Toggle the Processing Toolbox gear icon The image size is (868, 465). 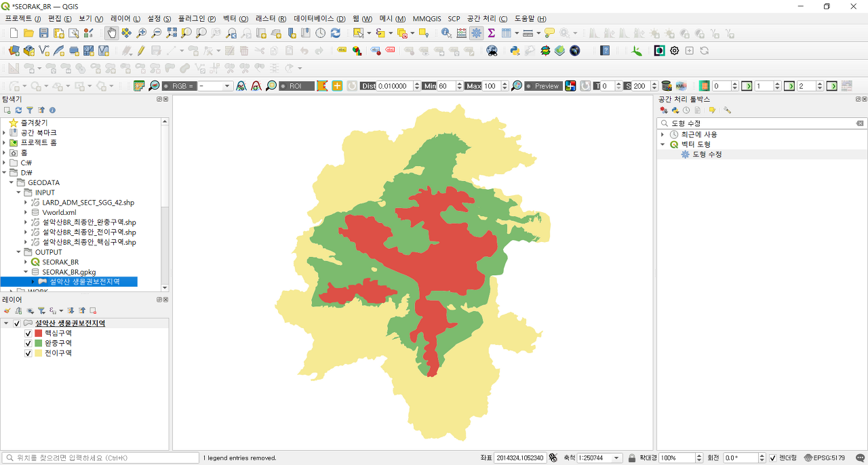[476, 33]
